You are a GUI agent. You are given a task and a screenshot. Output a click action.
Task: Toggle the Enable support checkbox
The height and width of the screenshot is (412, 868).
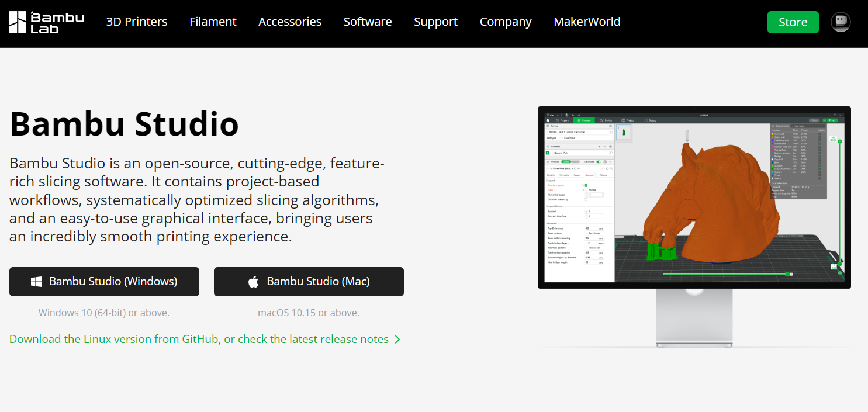coord(586,185)
